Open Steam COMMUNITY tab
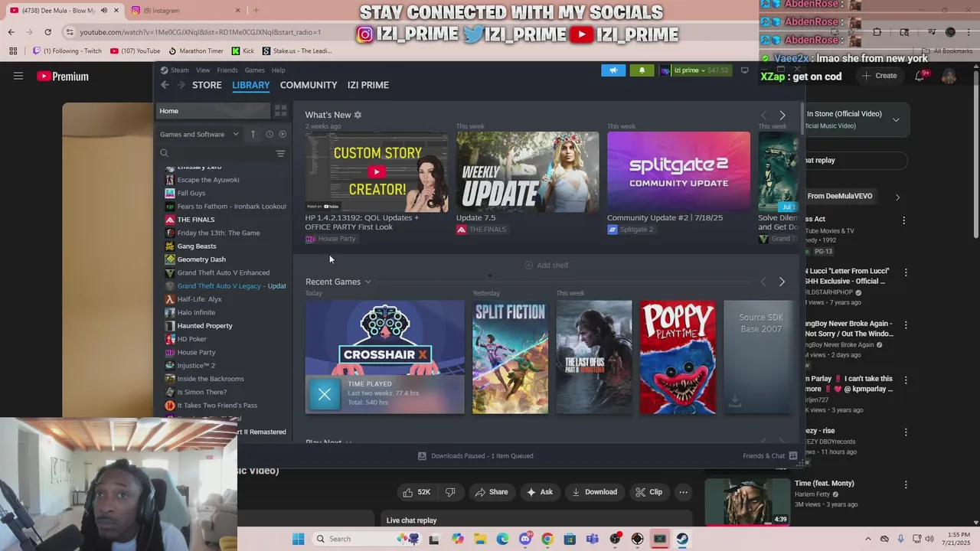The height and width of the screenshot is (551, 980). point(309,85)
